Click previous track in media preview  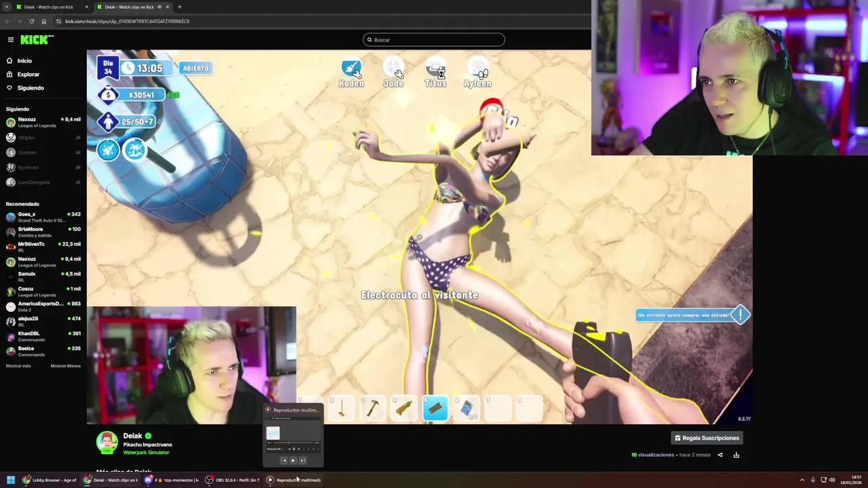coord(283,461)
